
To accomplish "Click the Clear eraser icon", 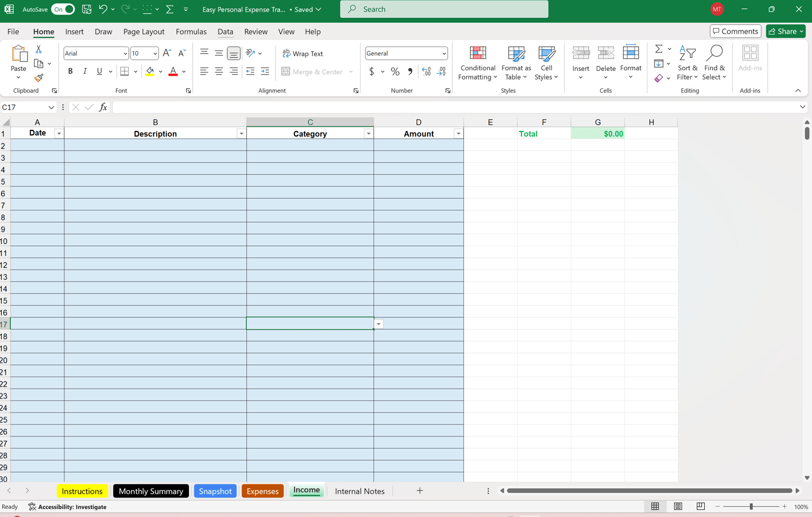I will coord(659,78).
